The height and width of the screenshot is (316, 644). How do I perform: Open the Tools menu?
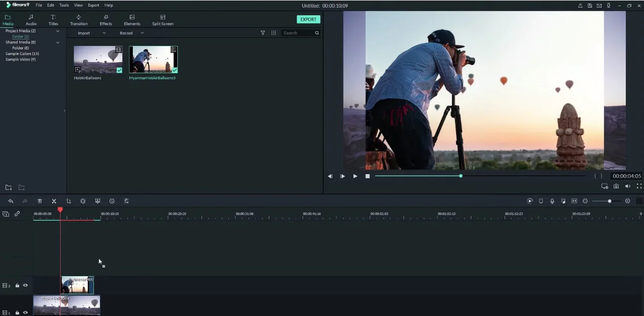pyautogui.click(x=64, y=5)
